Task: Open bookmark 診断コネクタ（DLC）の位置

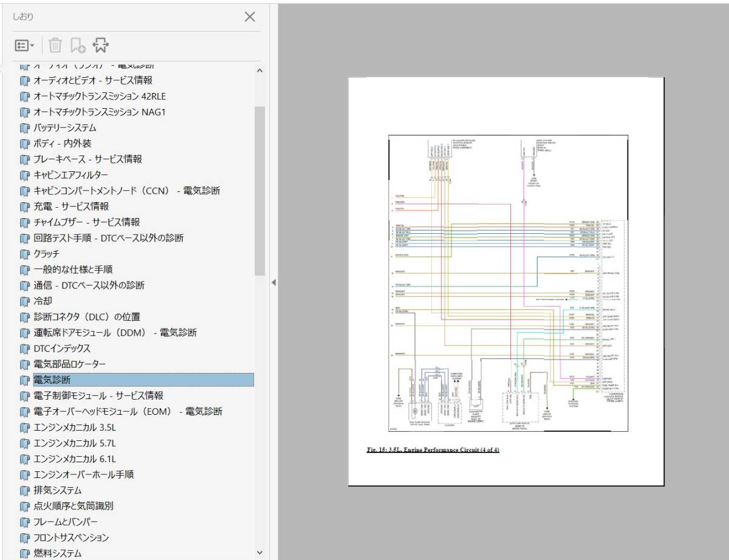Action: pyautogui.click(x=87, y=317)
